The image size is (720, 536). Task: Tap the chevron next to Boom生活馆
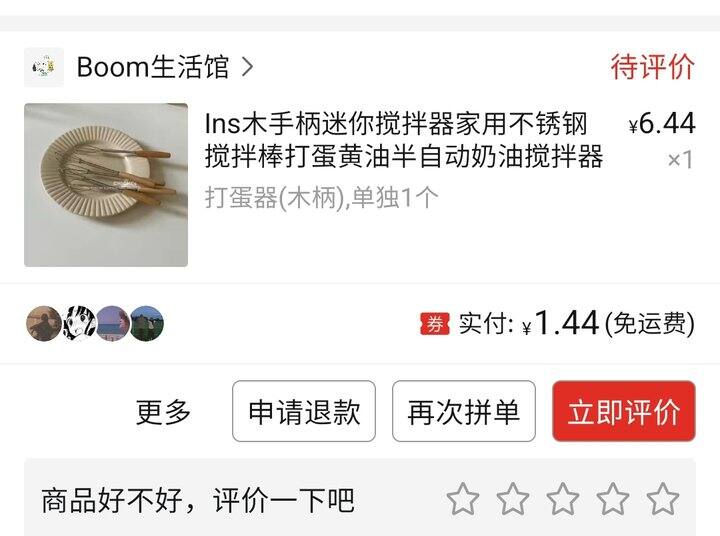click(x=247, y=67)
